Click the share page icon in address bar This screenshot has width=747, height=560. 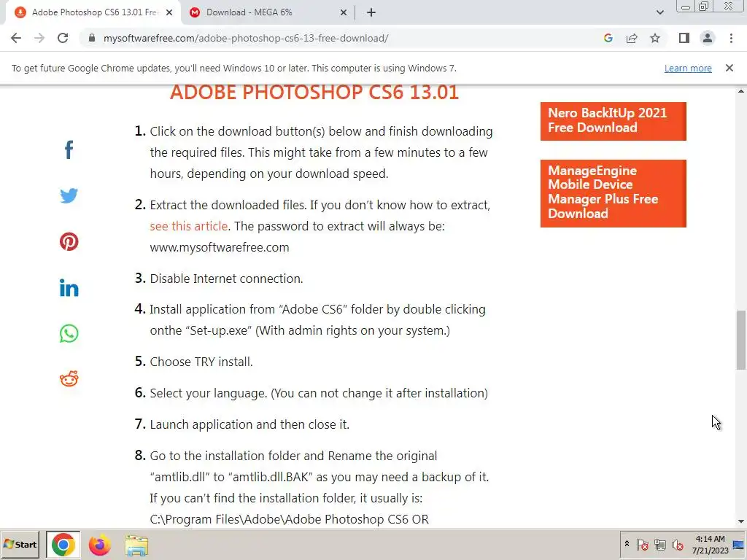coord(632,38)
